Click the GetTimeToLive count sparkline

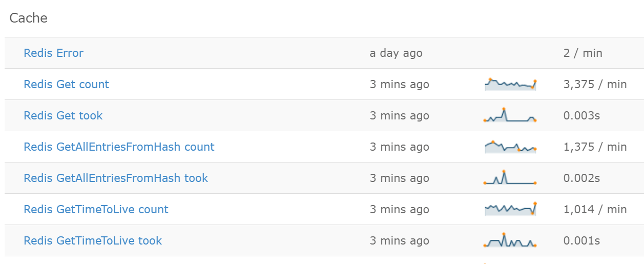[510, 209]
